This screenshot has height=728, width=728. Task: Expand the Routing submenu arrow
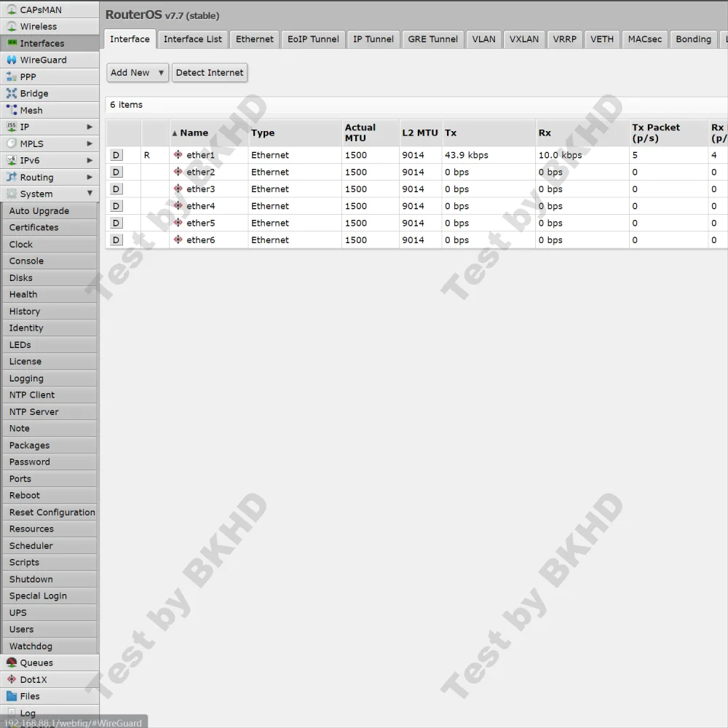(90, 177)
